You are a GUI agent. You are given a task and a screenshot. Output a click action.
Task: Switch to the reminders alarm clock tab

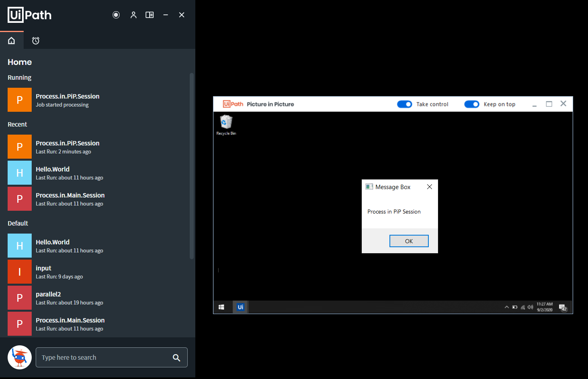(36, 40)
